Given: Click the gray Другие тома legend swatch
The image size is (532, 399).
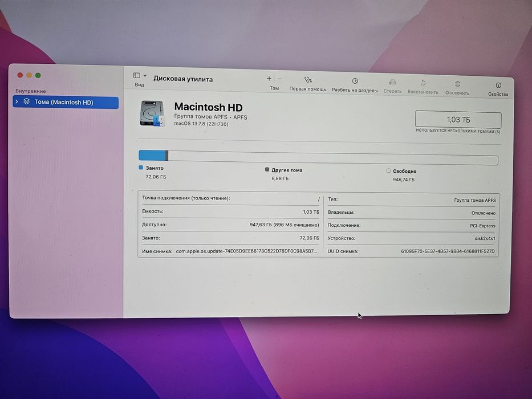Looking at the screenshot, I should pos(267,169).
